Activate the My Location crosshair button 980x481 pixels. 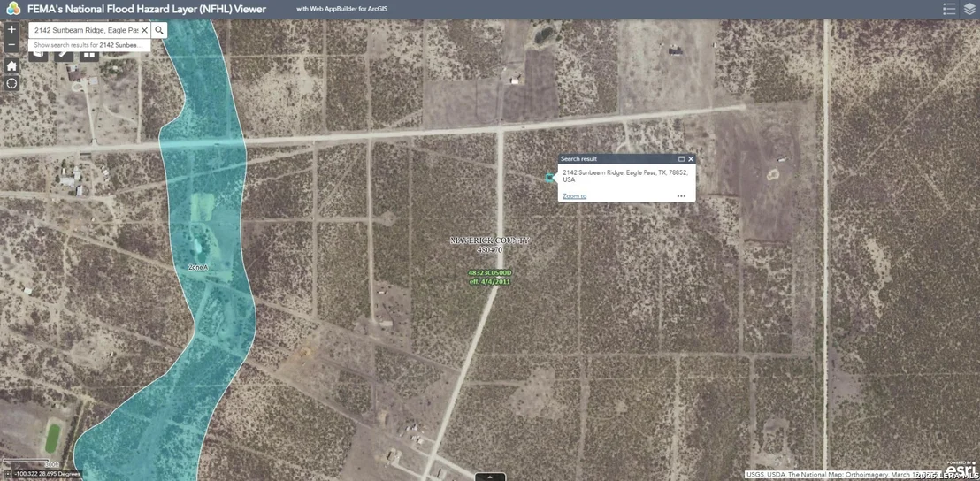(x=11, y=84)
